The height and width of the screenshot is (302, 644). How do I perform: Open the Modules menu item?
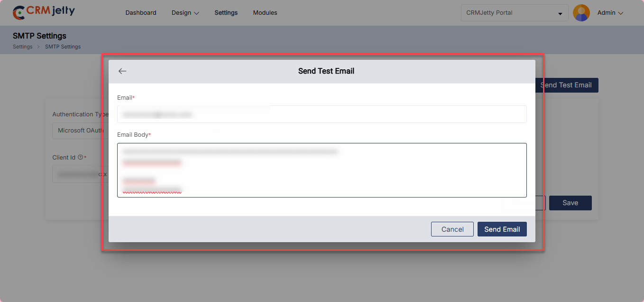point(265,13)
